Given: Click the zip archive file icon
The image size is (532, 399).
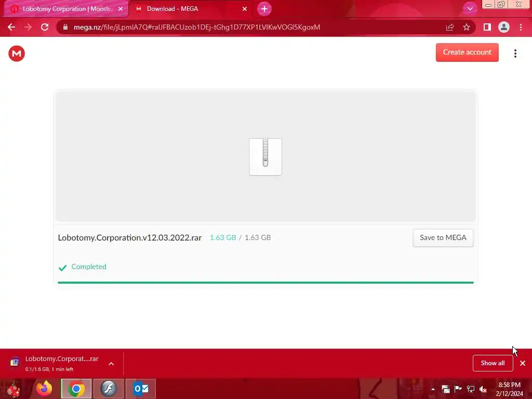Looking at the screenshot, I should coord(265,157).
